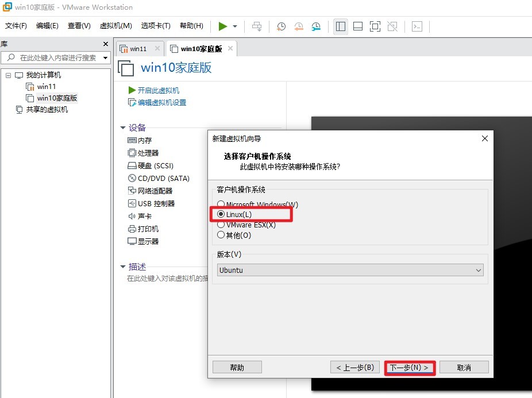Open the snapshot manager toolbar icon
The image size is (532, 398).
tap(316, 26)
